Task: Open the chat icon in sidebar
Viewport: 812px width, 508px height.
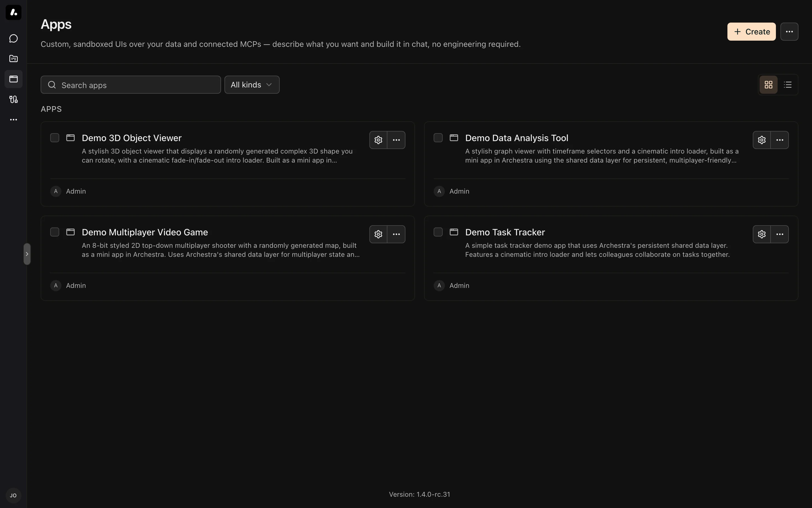Action: tap(14, 38)
